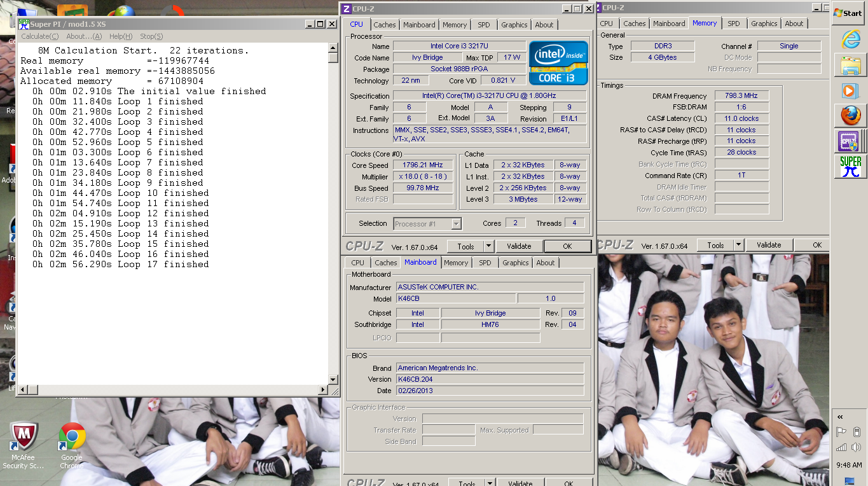Click Validate in the processor CPU-Z window
This screenshot has height=486, width=868.
[x=519, y=246]
